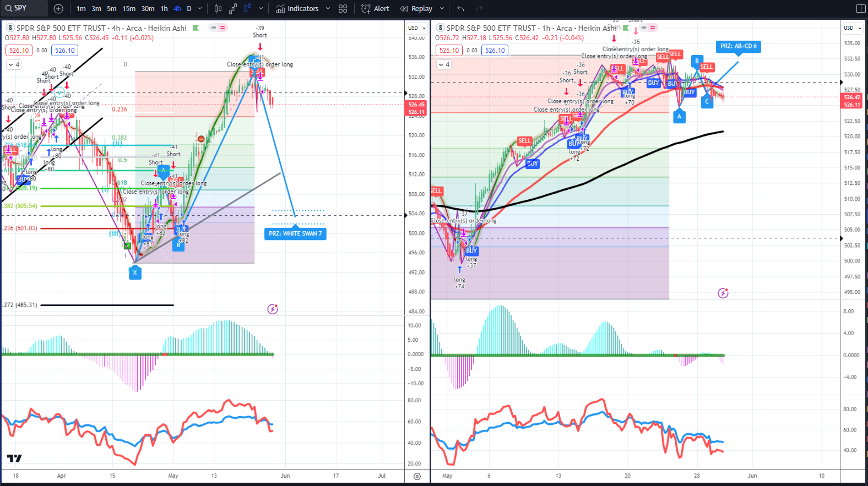Redo the chart action
Viewport: 868px width, 486px height.
coord(479,9)
